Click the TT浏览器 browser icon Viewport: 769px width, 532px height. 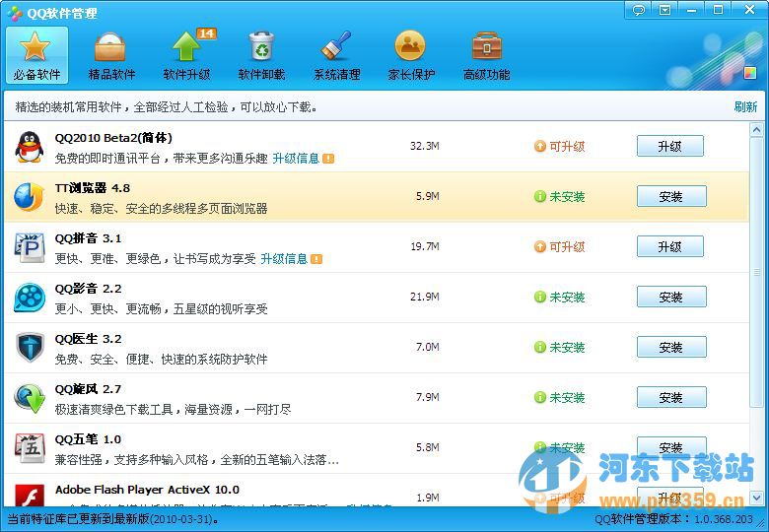click(x=29, y=197)
